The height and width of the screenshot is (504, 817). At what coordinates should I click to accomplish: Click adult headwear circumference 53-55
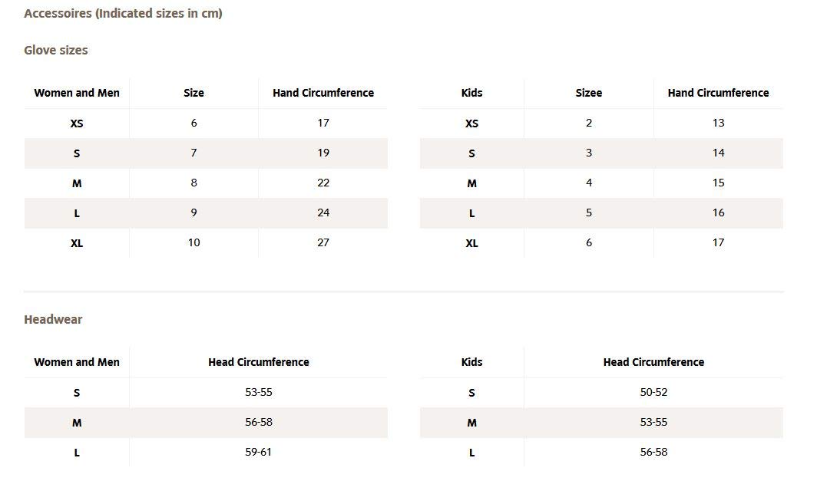pos(259,392)
